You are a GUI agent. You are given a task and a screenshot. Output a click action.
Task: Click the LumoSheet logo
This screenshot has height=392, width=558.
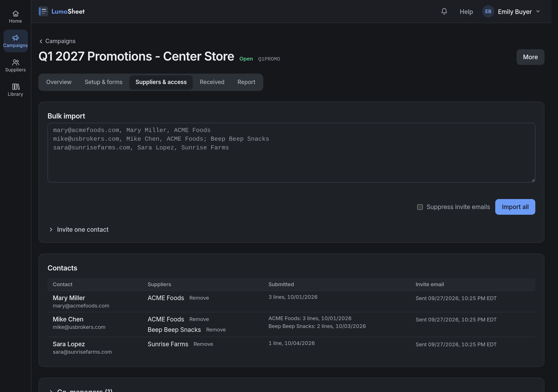point(61,11)
